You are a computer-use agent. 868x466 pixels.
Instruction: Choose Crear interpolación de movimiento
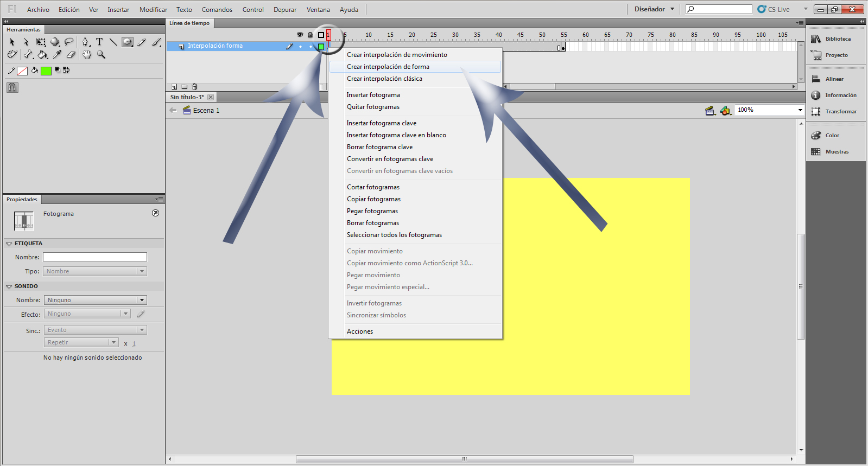(x=415, y=55)
